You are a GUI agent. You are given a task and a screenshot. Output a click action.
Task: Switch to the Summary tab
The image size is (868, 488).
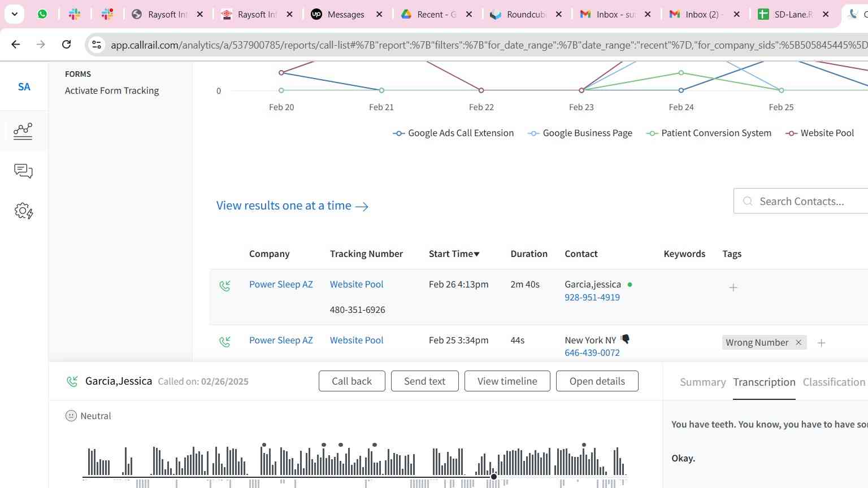(x=702, y=382)
